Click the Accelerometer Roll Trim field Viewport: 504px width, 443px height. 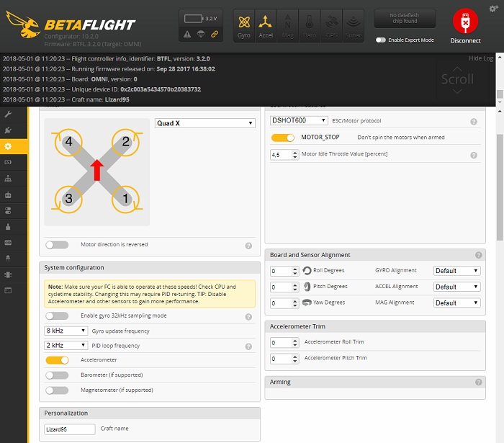[x=284, y=343]
